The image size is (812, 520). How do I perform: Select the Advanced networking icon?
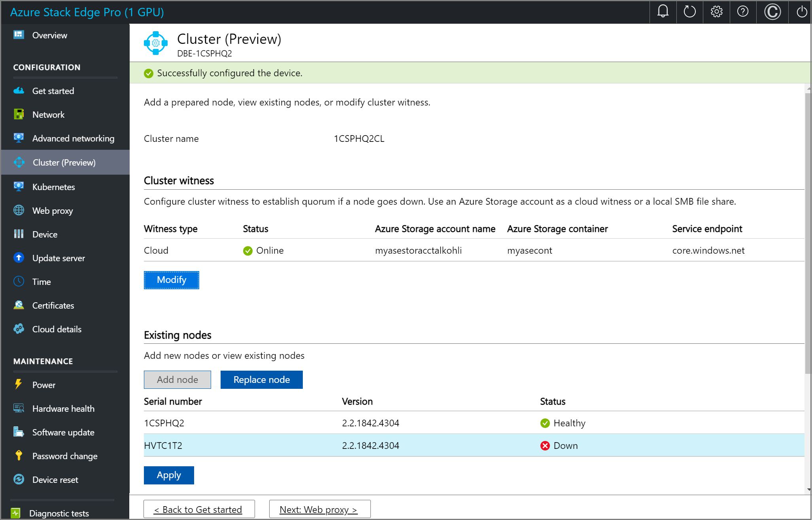click(x=19, y=138)
